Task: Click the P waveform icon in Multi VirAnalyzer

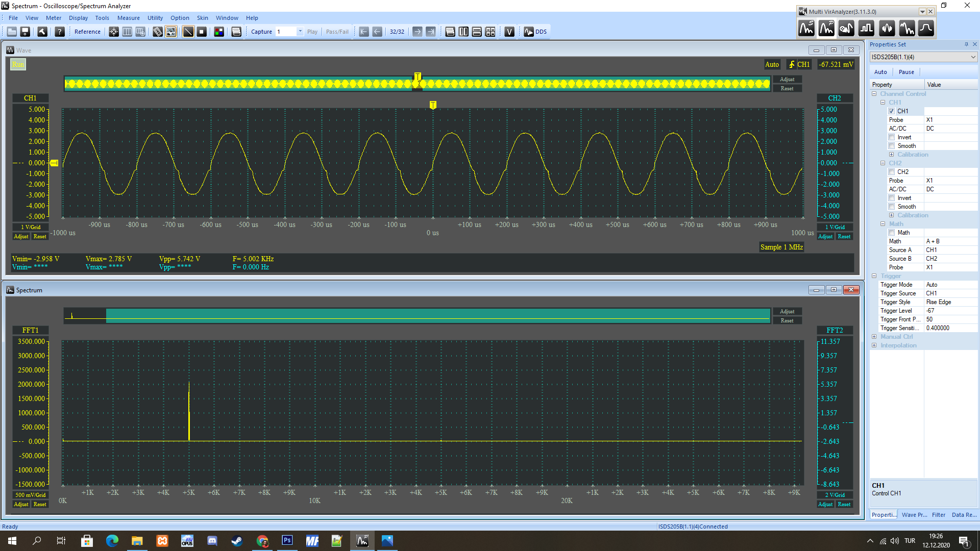Action: [826, 29]
